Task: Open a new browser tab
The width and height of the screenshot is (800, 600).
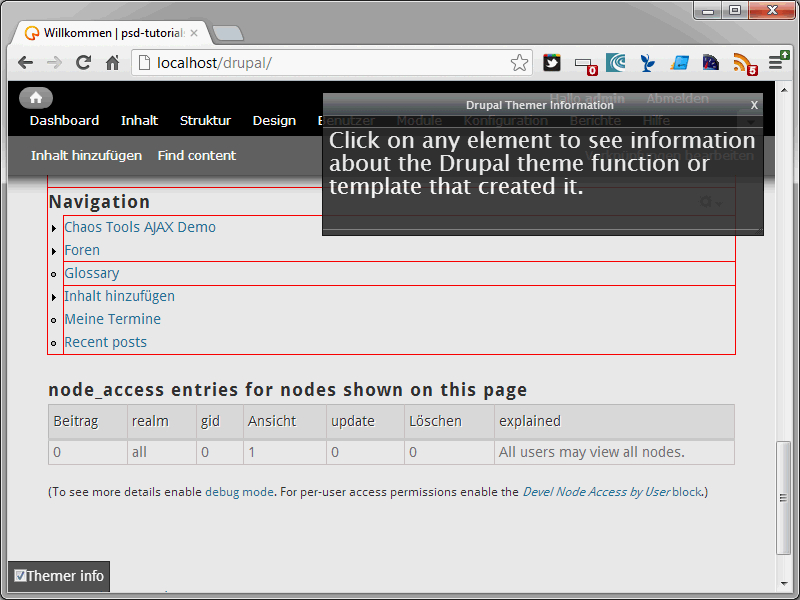Action: pos(228,33)
